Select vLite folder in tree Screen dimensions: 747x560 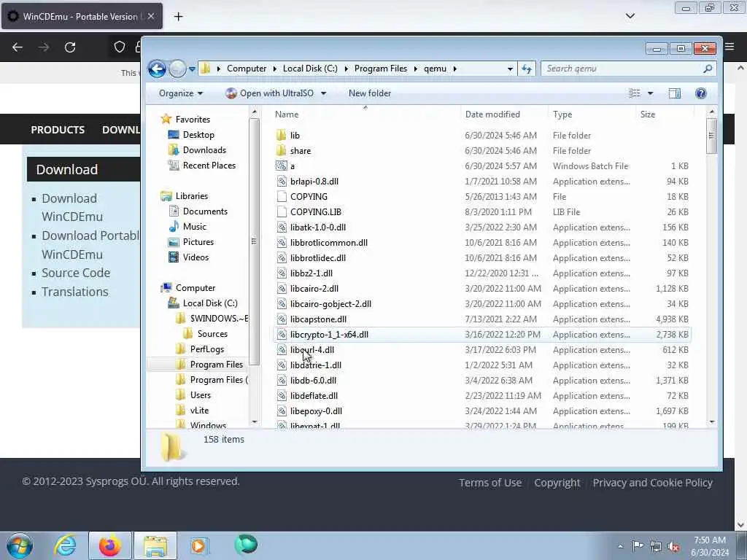[199, 411]
